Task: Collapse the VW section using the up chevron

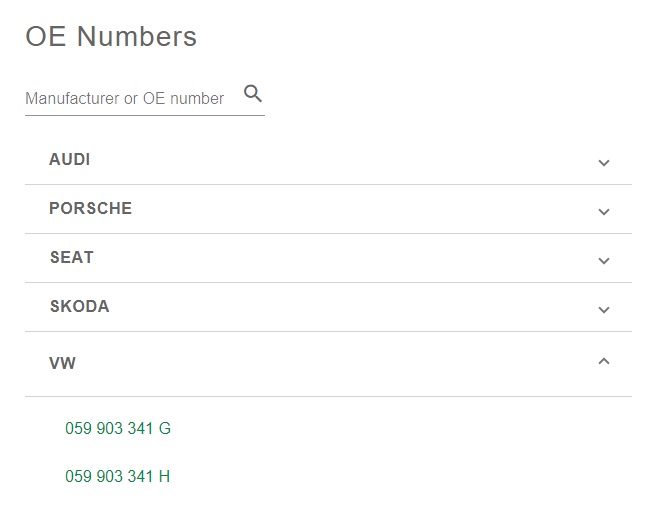Action: (x=604, y=361)
